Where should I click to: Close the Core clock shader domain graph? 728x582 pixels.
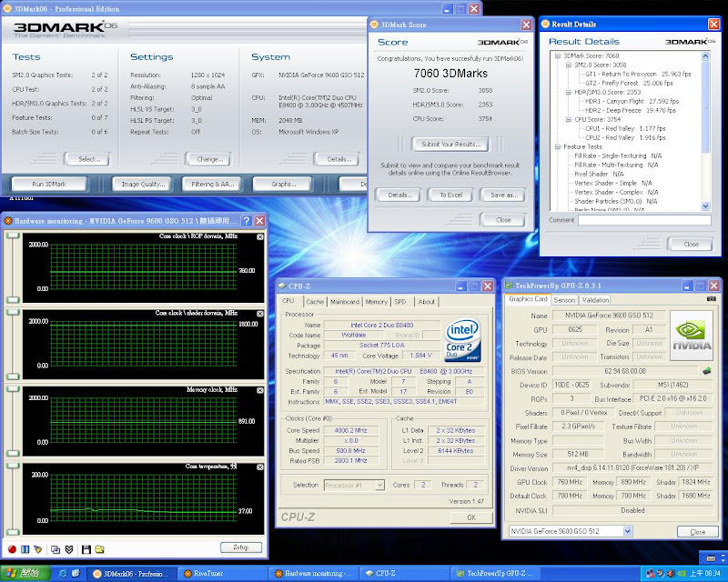(x=260, y=314)
